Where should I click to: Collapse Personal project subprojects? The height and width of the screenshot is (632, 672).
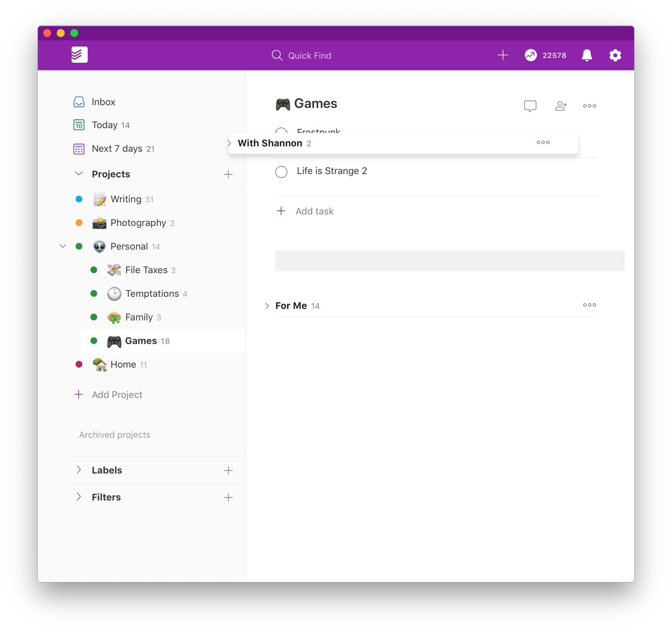(62, 247)
